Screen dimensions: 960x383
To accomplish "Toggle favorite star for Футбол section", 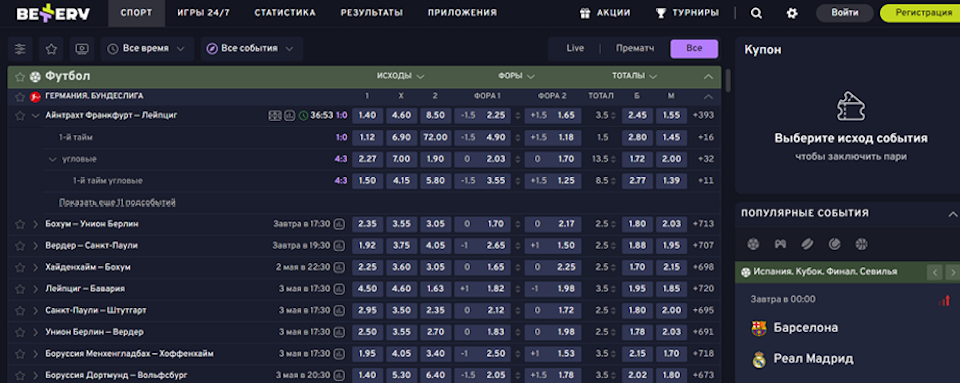I will pyautogui.click(x=20, y=77).
